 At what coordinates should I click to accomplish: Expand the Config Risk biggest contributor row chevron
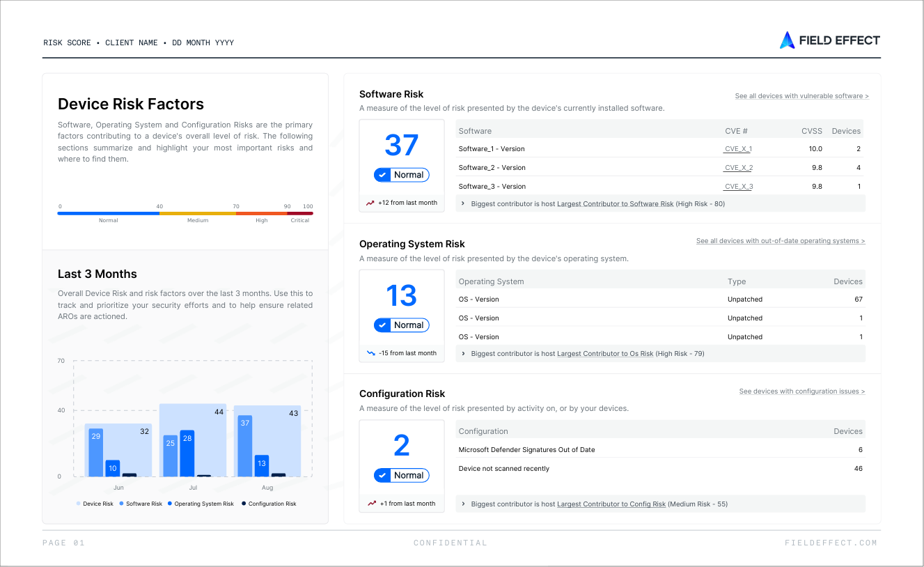click(x=464, y=504)
